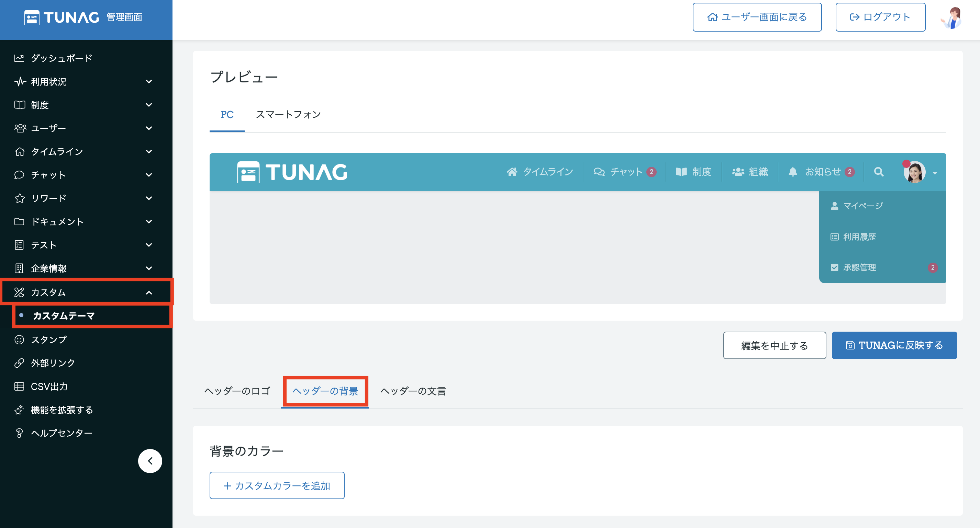Expand the ユーザー chevron
This screenshot has width=980, height=528.
point(149,128)
